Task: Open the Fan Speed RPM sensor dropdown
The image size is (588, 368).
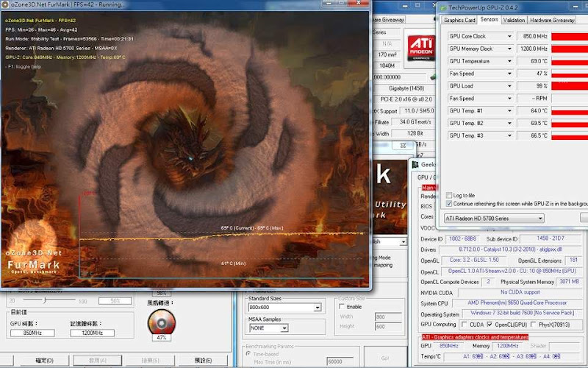Action: tap(509, 99)
